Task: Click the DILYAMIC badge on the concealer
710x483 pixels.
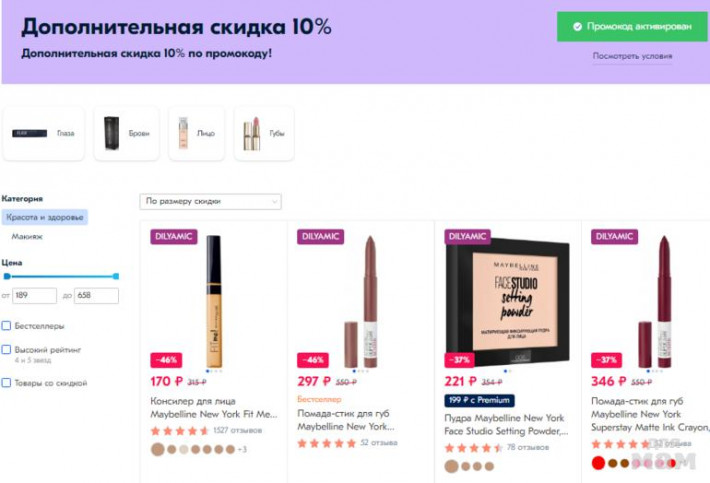Action: coord(174,236)
